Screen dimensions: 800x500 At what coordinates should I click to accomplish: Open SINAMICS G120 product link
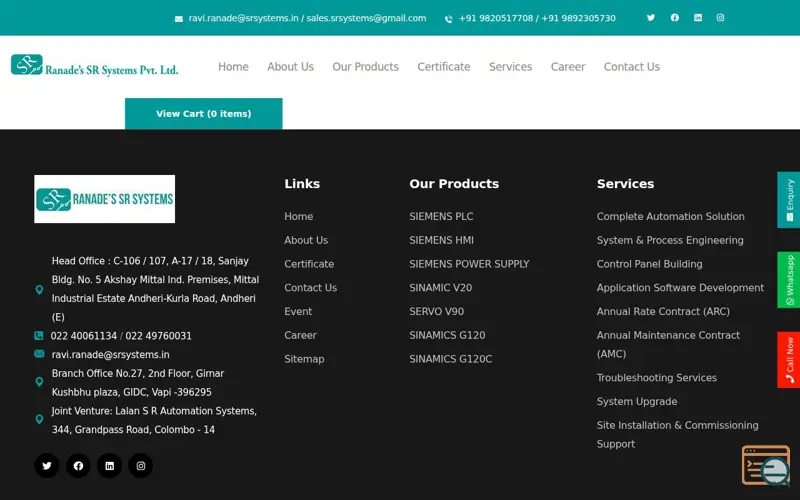pos(447,335)
